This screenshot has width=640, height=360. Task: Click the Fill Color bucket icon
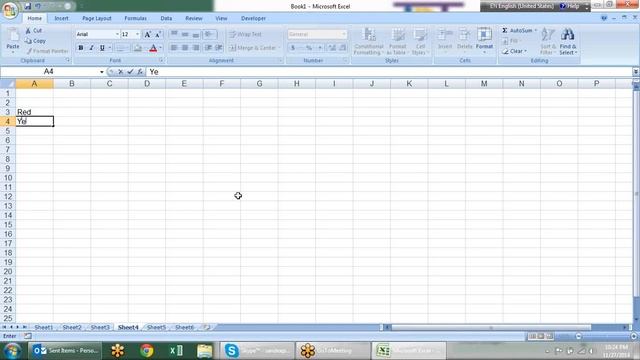(x=138, y=48)
